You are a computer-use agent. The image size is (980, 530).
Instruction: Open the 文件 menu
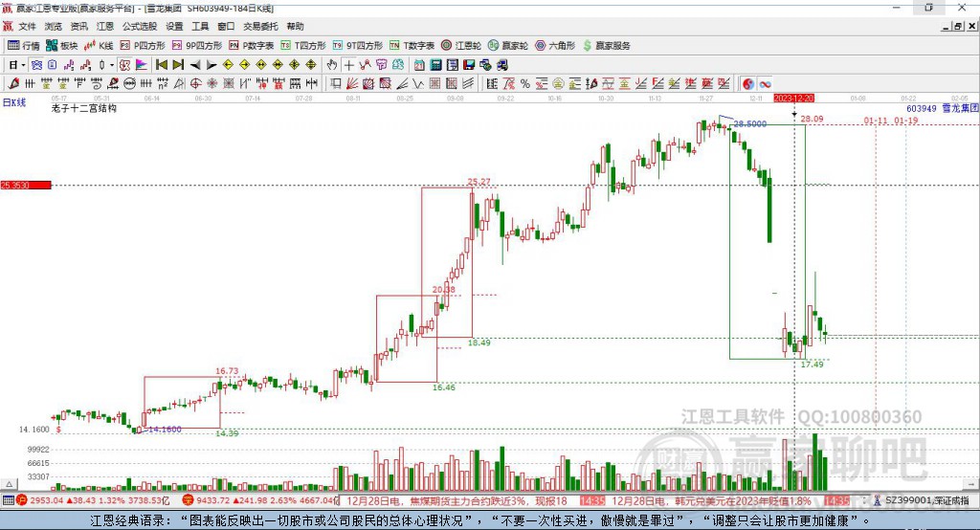27,26
